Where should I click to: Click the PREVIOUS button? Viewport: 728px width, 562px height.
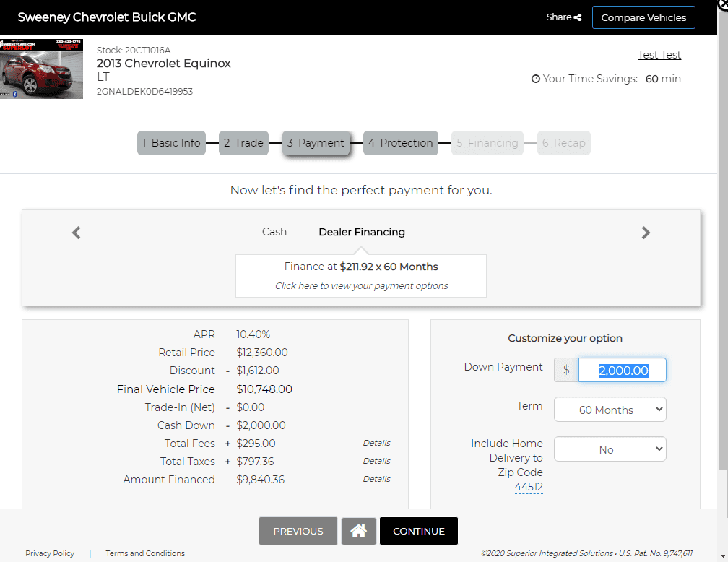click(298, 531)
